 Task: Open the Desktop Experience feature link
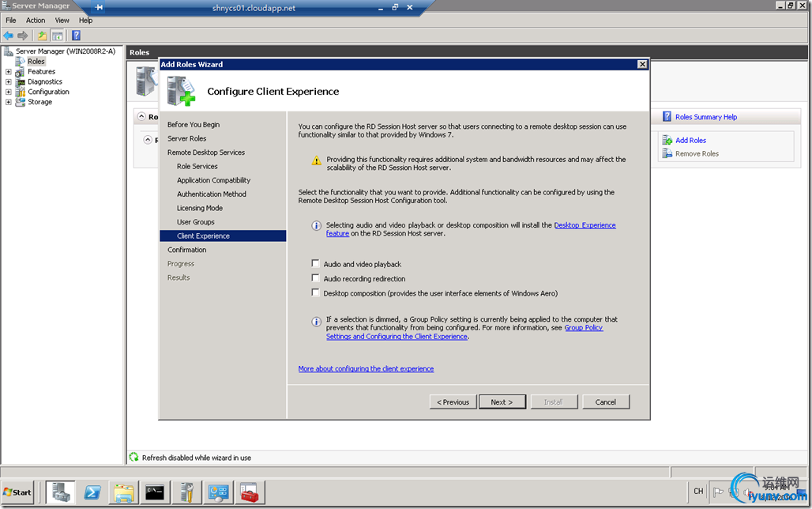pos(585,225)
